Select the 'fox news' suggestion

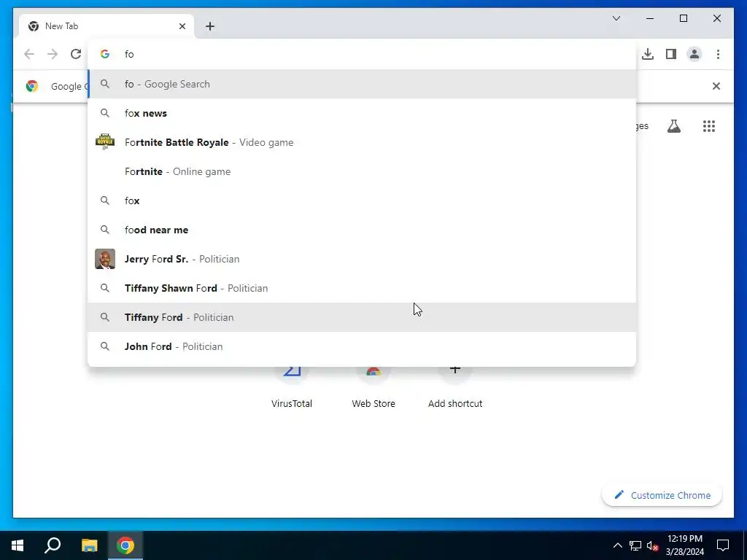click(362, 113)
